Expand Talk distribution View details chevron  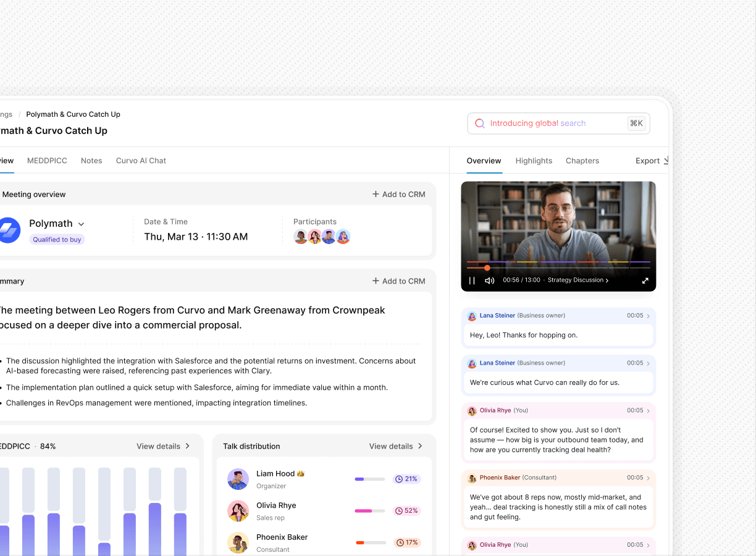pyautogui.click(x=420, y=446)
